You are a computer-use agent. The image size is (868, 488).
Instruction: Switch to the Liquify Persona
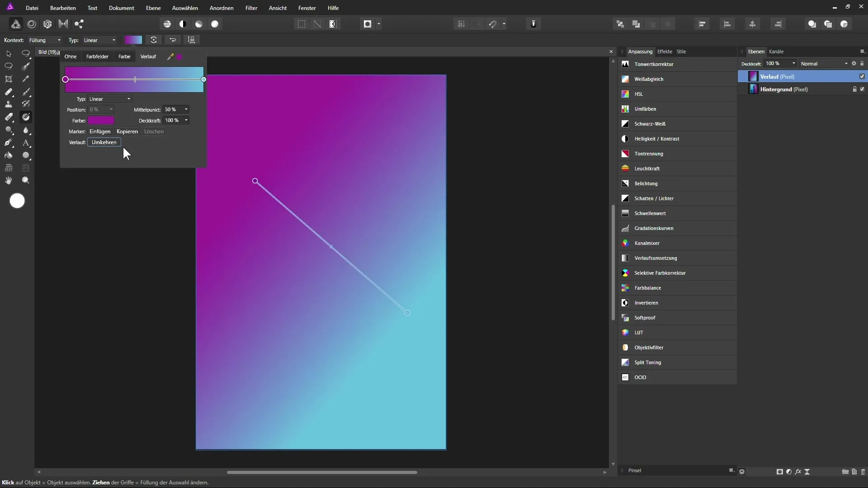pyautogui.click(x=32, y=24)
